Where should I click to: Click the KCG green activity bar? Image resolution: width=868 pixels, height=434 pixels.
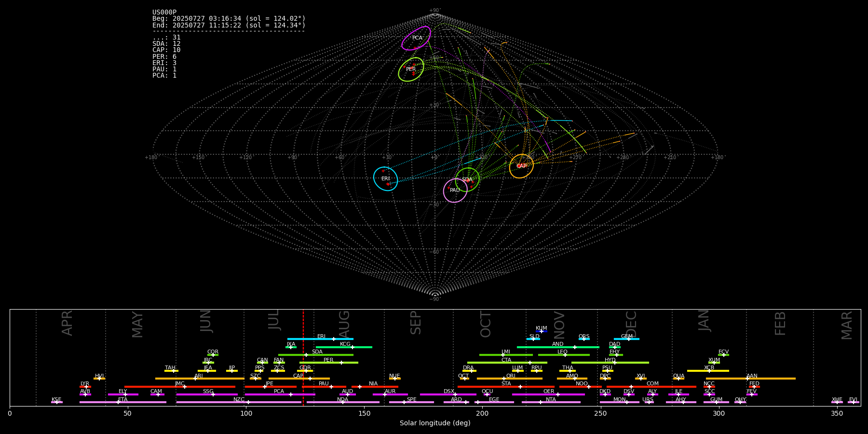pyautogui.click(x=344, y=347)
